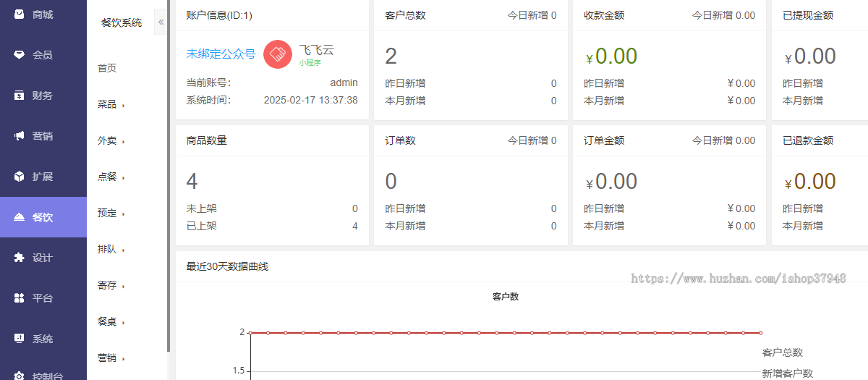The image size is (868, 380).
Task: Click the 订单金额 card heading
Action: [604, 140]
